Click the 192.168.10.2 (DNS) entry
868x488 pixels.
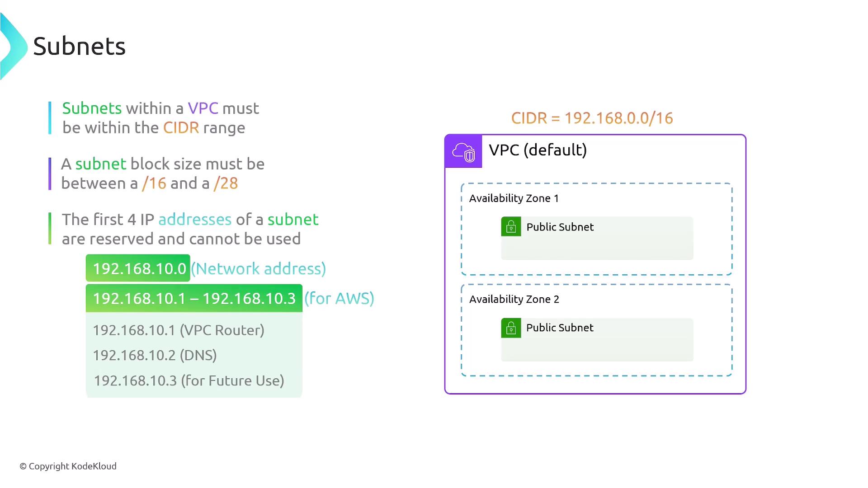[155, 356]
